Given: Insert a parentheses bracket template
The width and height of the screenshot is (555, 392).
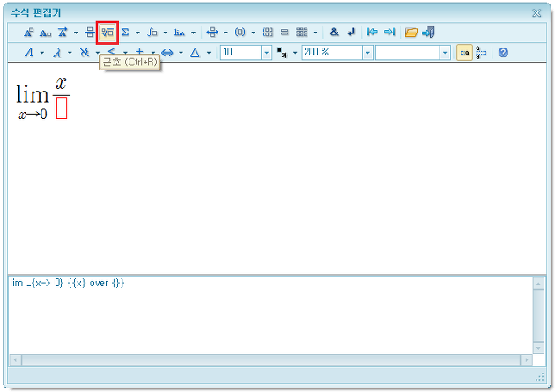Looking at the screenshot, I should (240, 33).
